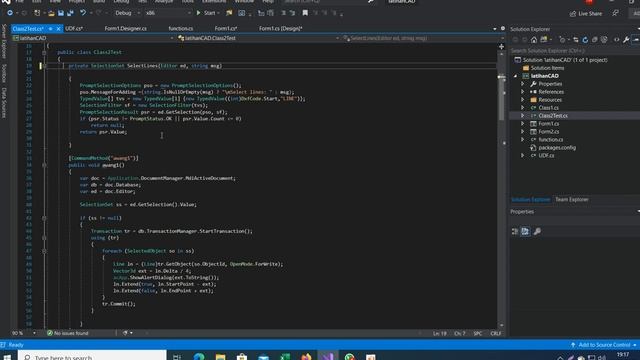Click the Navigate Backward circle icon
The width and height of the screenshot is (640, 360).
[10, 13]
